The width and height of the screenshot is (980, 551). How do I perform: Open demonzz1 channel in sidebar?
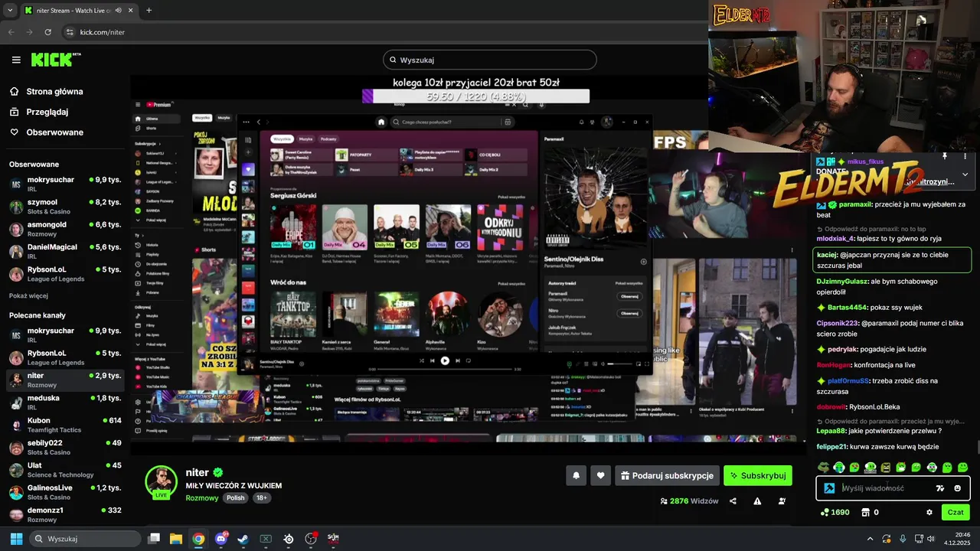(65, 514)
